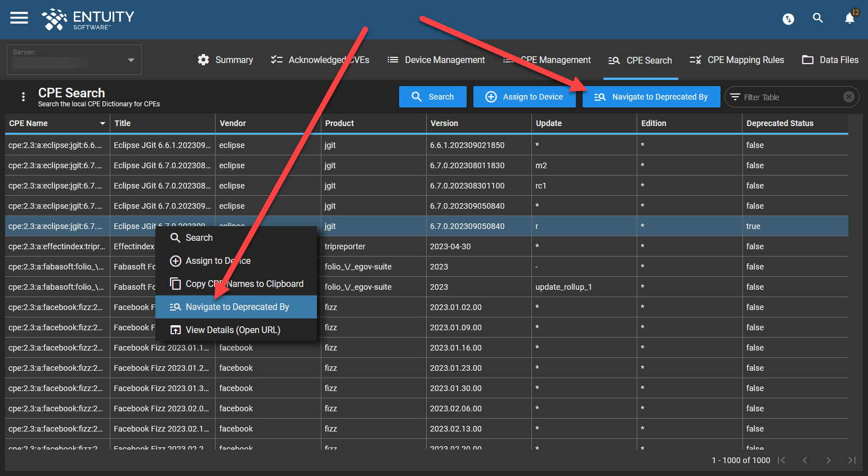The height and width of the screenshot is (476, 868).
Task: Open the Data Files tab
Action: click(x=830, y=60)
